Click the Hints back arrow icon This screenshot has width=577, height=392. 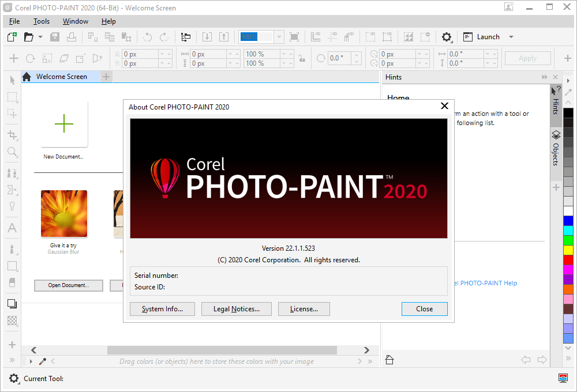point(526,360)
